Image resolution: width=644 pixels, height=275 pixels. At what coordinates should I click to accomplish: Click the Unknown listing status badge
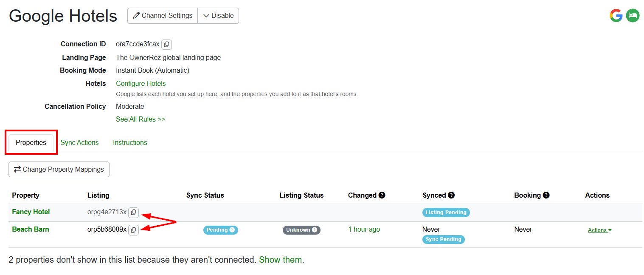(301, 230)
